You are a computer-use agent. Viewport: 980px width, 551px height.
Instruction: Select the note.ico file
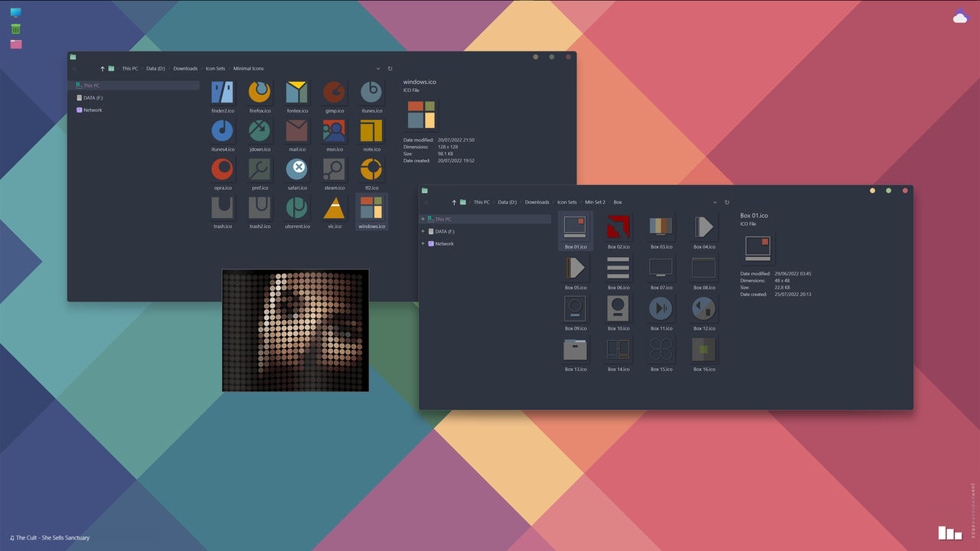click(371, 135)
